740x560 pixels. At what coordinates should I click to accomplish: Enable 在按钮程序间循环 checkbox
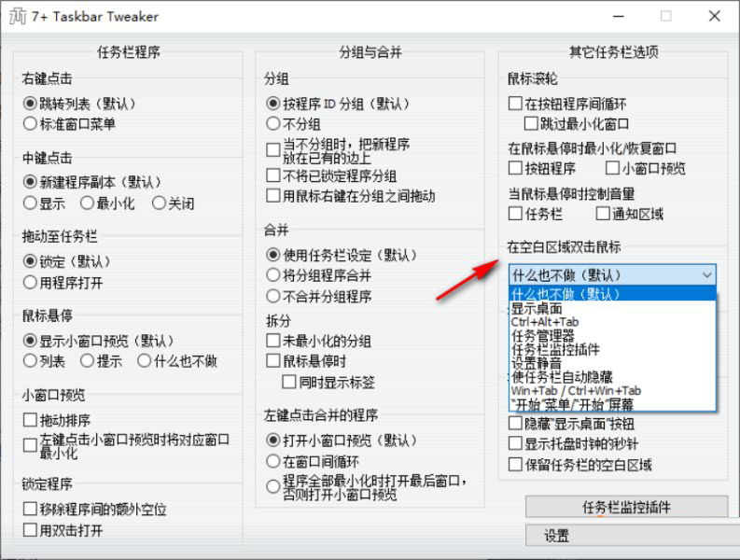pos(515,104)
